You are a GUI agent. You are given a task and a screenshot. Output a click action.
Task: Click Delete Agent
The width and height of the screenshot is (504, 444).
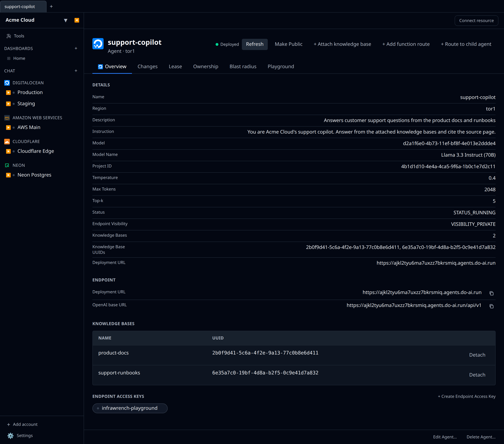point(481,437)
